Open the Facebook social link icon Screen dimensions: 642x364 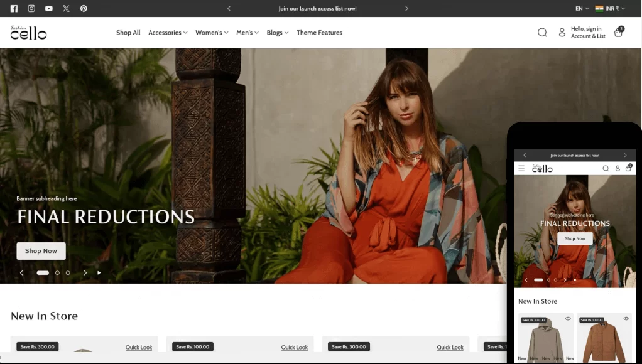click(x=14, y=9)
